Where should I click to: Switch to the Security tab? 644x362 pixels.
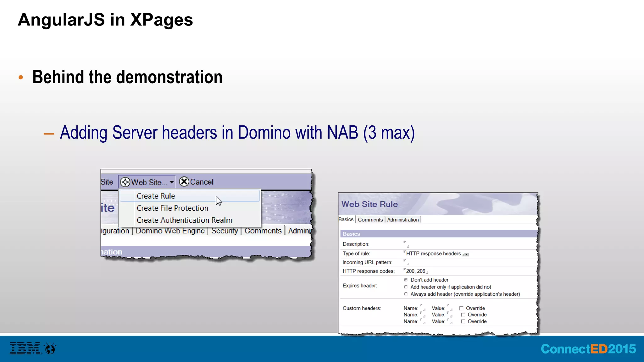(x=225, y=231)
